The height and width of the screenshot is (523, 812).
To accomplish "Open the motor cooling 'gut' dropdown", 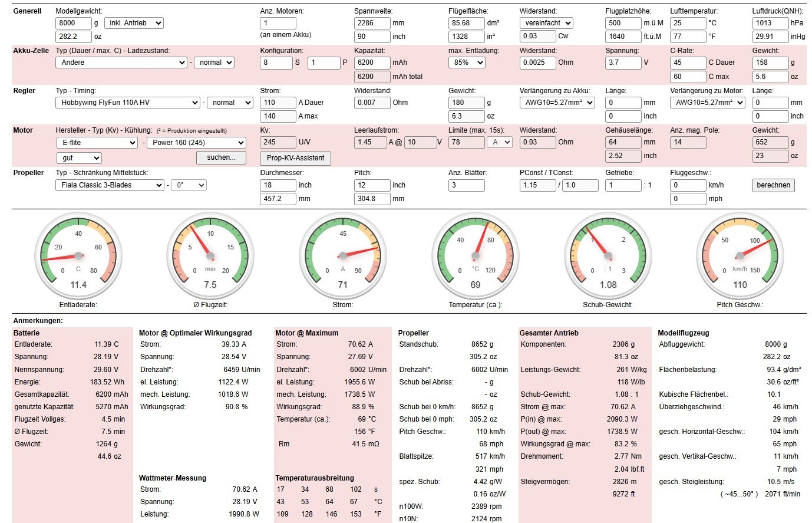I will pyautogui.click(x=79, y=158).
